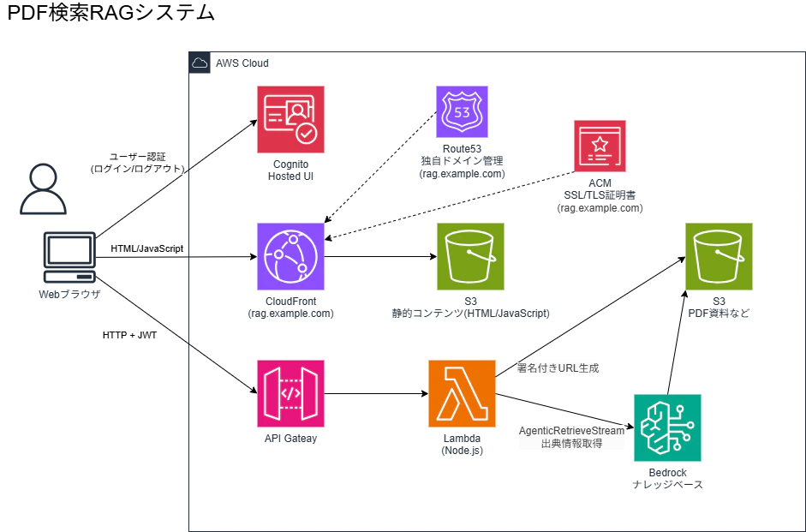Click the Bedrock knowledge base icon
Screen dimensions: 806x532
click(667, 427)
